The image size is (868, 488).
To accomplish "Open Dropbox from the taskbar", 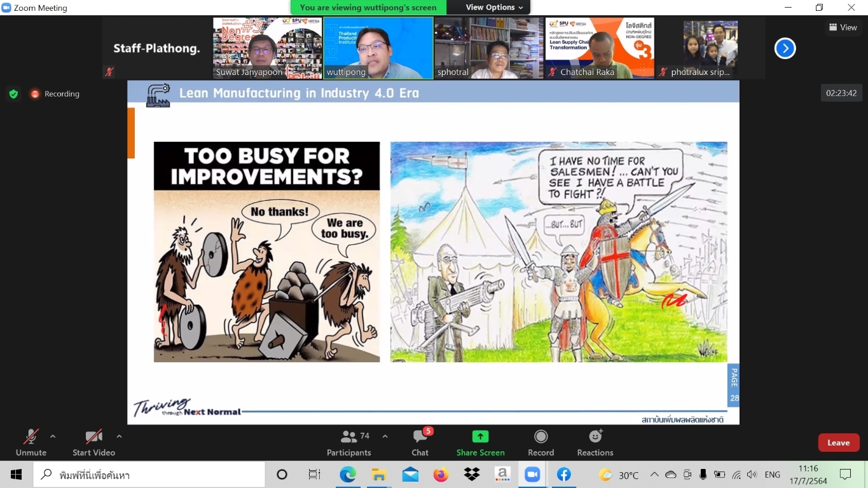I will [x=472, y=475].
